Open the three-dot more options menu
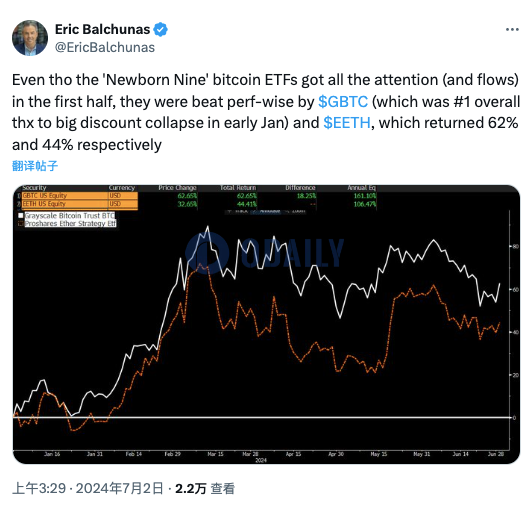530x507 pixels. pos(512,30)
